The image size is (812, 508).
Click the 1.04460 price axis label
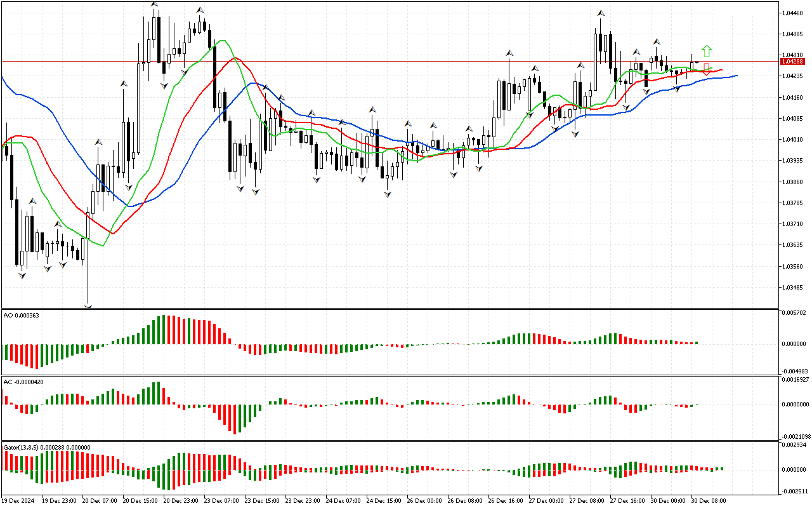794,13
